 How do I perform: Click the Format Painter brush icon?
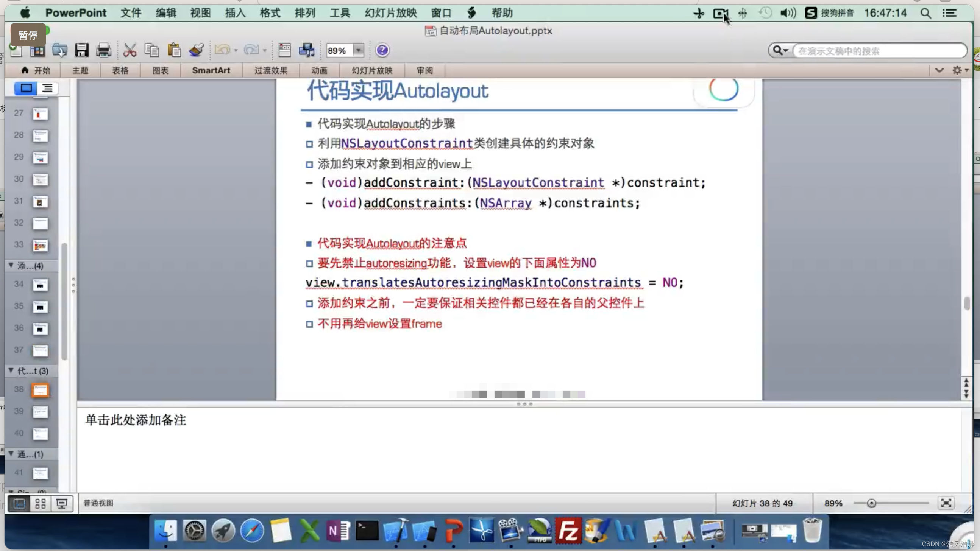tap(196, 50)
